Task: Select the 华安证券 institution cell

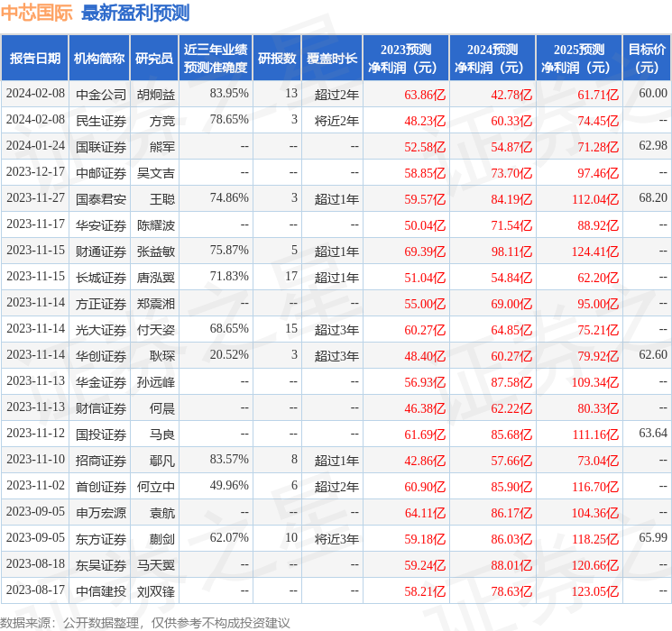Action: tap(101, 225)
